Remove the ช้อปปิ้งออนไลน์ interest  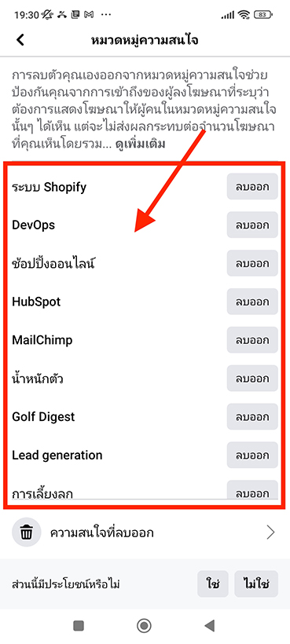pyautogui.click(x=252, y=263)
